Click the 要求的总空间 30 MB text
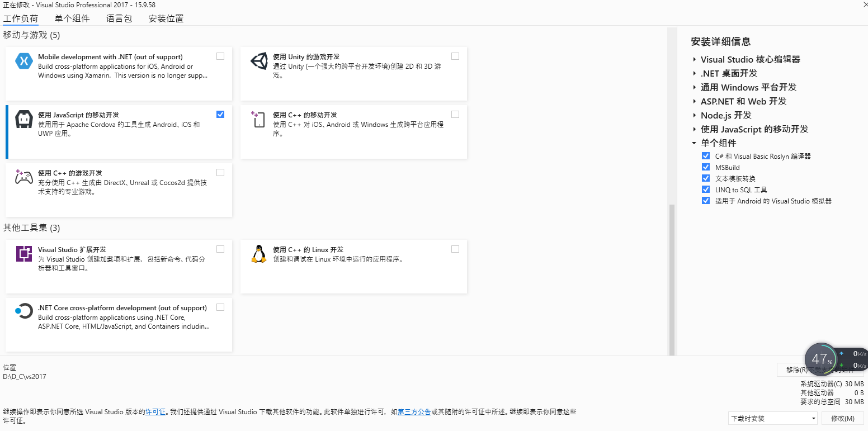The width and height of the screenshot is (868, 431). click(832, 402)
